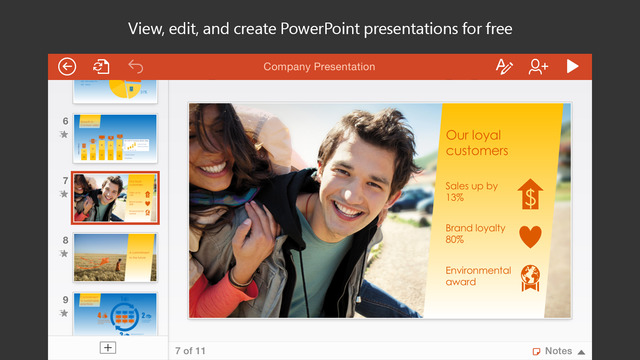This screenshot has width=640, height=360.
Task: Open text formatting pen icon
Action: pyautogui.click(x=504, y=67)
